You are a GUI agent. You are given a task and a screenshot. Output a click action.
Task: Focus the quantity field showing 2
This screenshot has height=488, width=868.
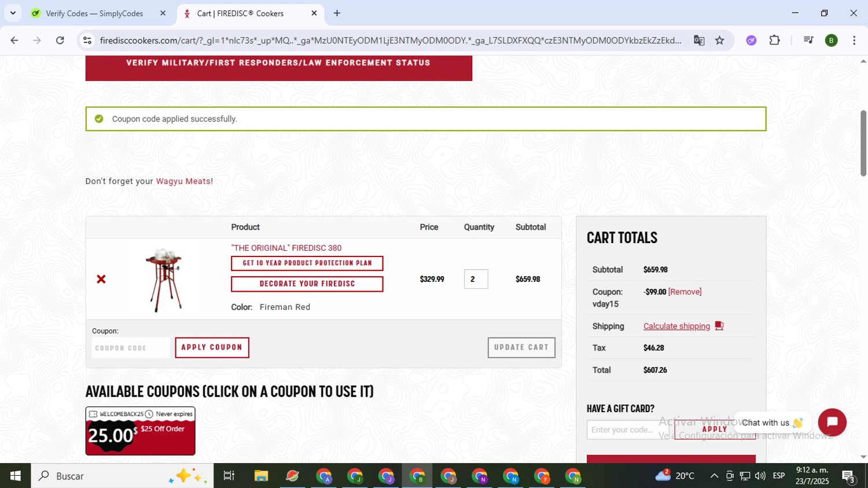pyautogui.click(x=476, y=279)
